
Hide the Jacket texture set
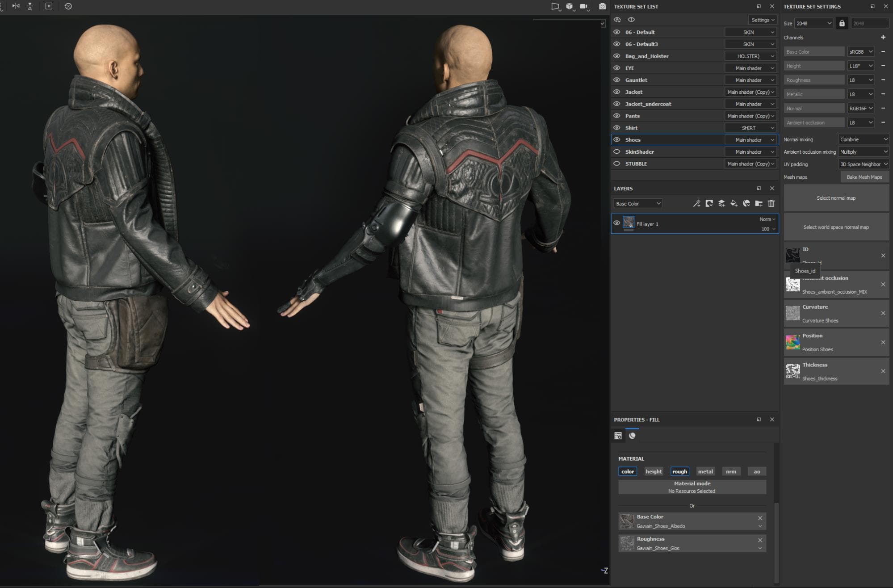pos(617,92)
